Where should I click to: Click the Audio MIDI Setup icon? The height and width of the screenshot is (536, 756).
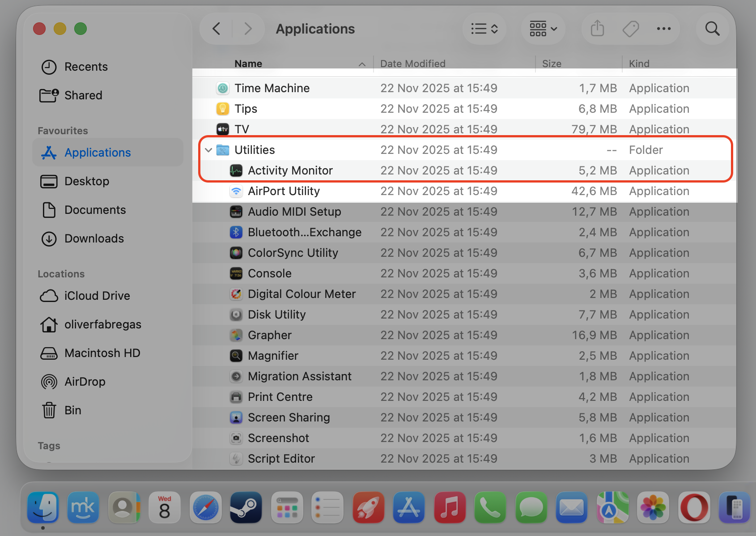[236, 212]
